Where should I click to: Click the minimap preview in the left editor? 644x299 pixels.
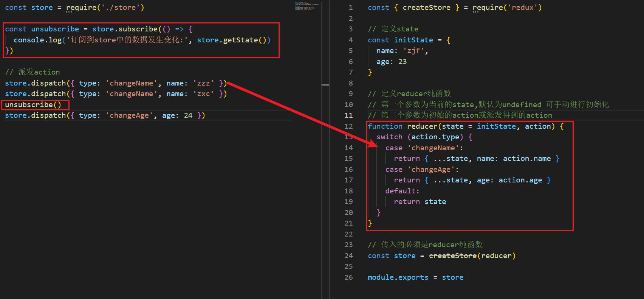coord(307,6)
